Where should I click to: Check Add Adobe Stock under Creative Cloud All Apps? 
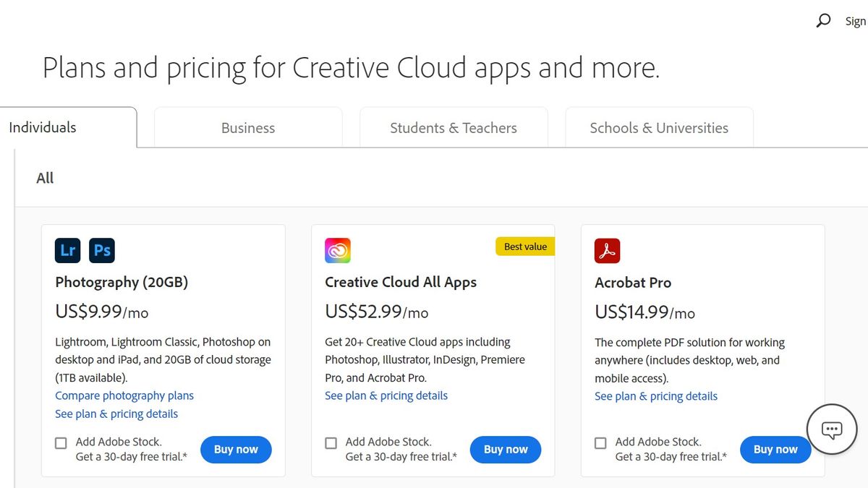click(x=331, y=442)
